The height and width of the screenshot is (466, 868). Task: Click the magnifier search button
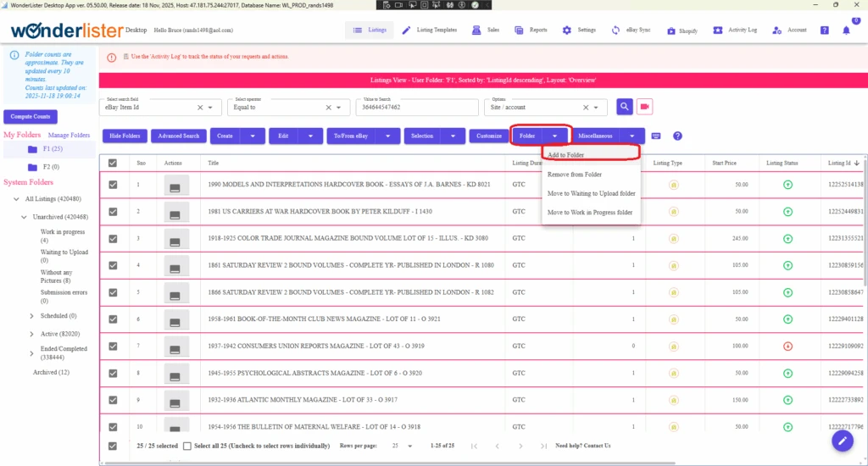[x=624, y=107]
